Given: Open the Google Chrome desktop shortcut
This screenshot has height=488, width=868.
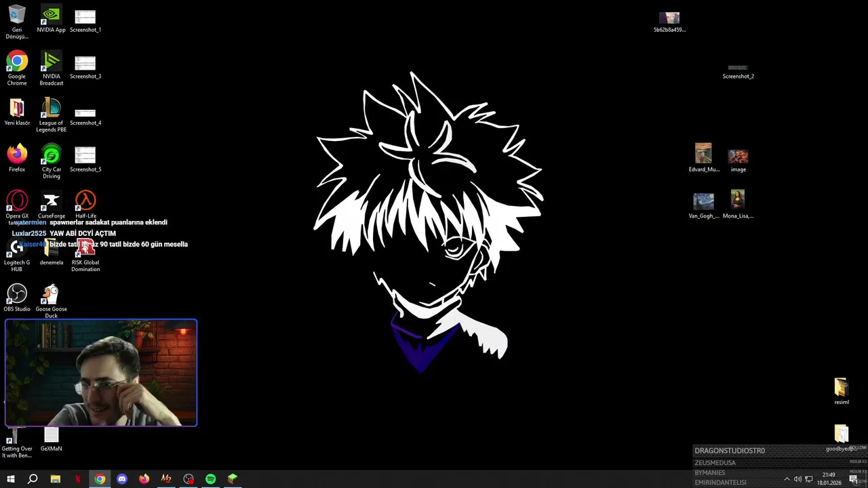Looking at the screenshot, I should [x=17, y=68].
